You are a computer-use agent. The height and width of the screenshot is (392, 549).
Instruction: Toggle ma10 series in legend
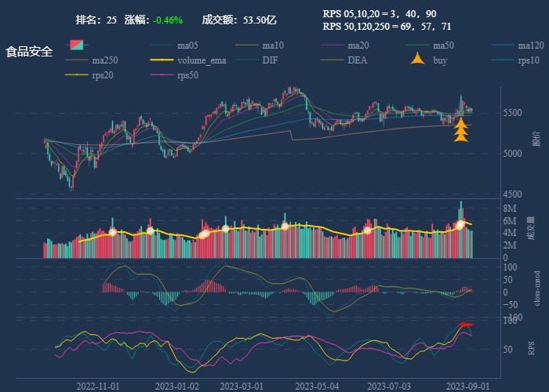click(249, 45)
